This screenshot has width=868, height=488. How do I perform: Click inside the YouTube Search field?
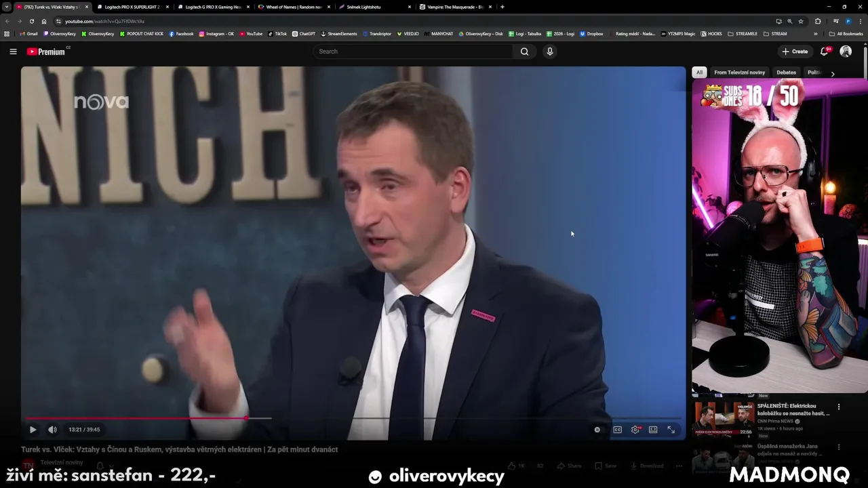414,52
